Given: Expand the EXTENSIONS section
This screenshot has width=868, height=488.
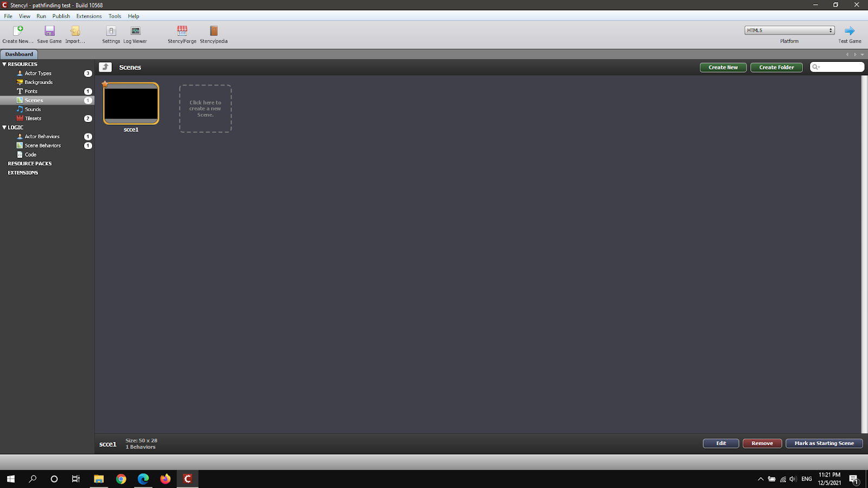Looking at the screenshot, I should (x=23, y=172).
